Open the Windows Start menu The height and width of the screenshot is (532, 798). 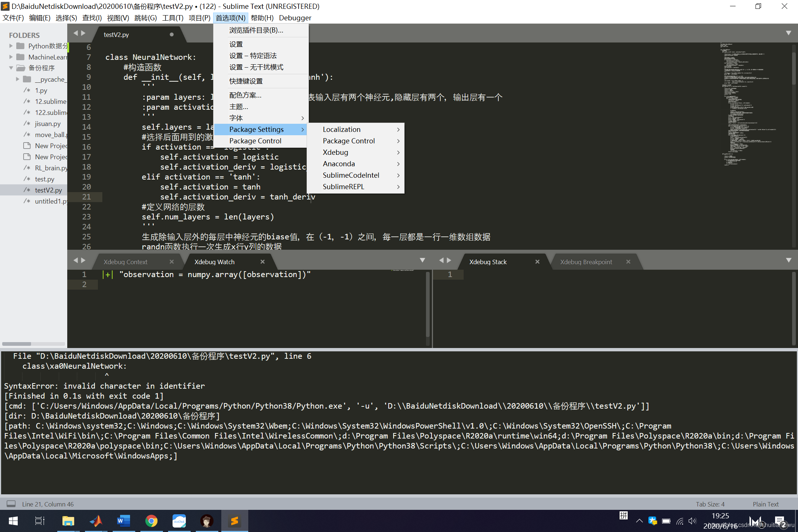(13, 521)
